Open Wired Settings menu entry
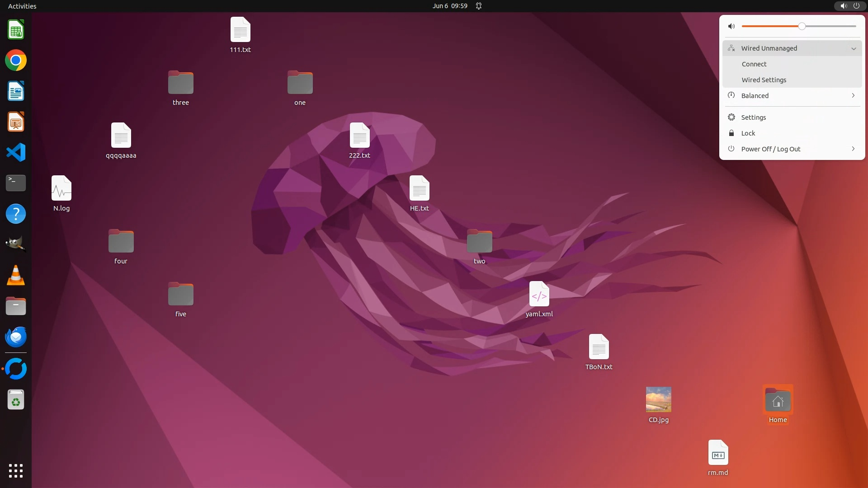Viewport: 868px width, 488px height. coord(764,80)
